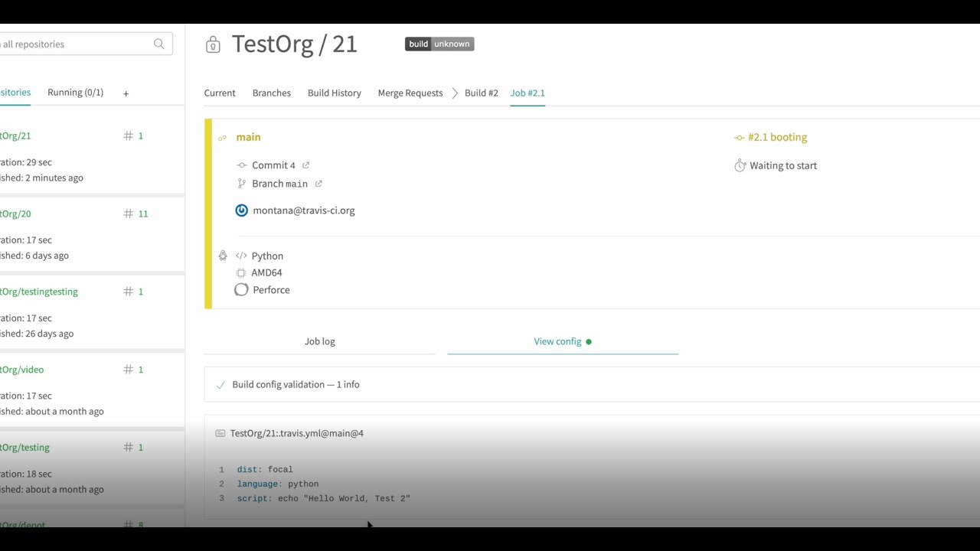Open the Build #2 breadcrumb tab

click(482, 93)
